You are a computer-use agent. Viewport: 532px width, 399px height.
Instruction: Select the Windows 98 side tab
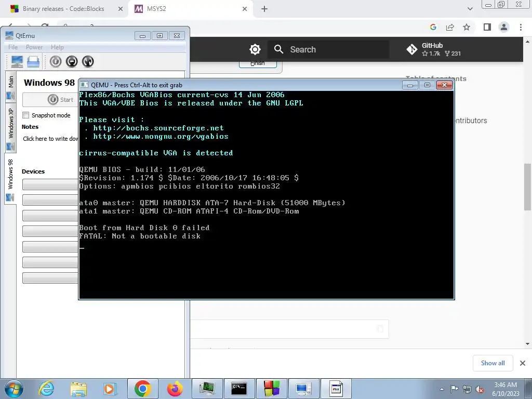[10, 179]
